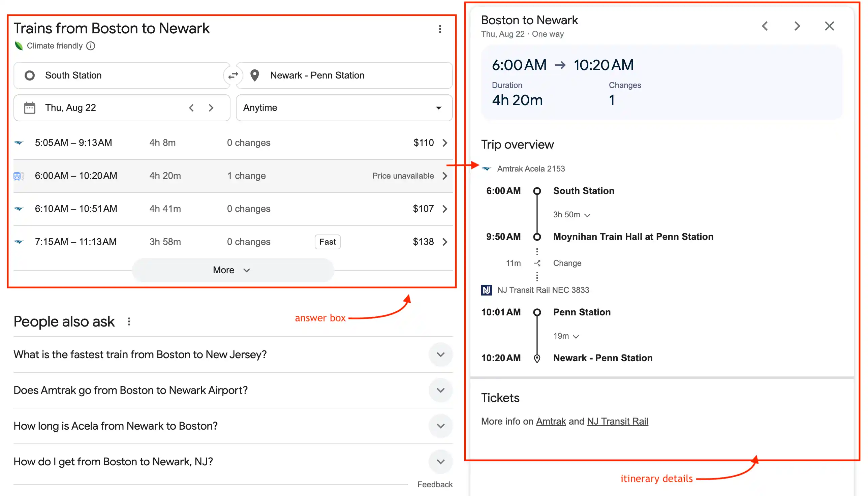868x496 pixels.
Task: Select the 5:05AM – 9:13AM train time
Action: pos(73,143)
